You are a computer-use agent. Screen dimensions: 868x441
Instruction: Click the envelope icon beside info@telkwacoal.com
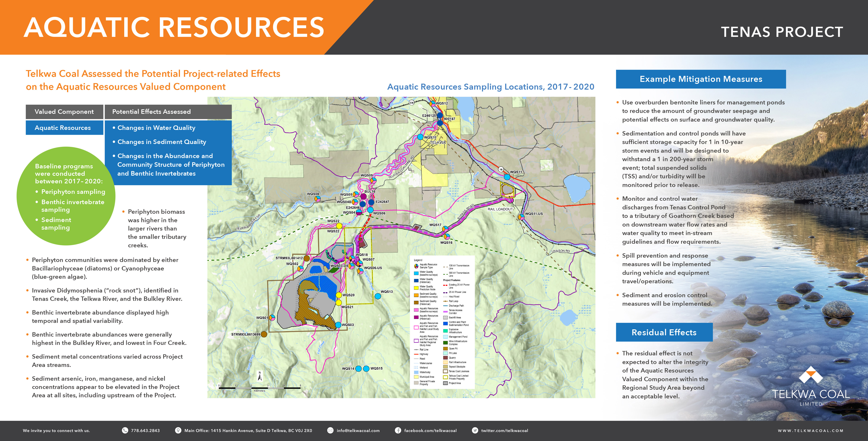pos(330,430)
